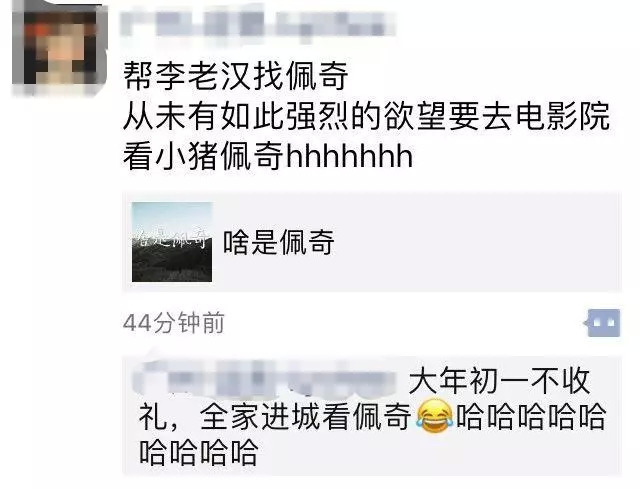Open the 啥是佩奇 video thumbnail
The image size is (640, 489).
[x=172, y=242]
